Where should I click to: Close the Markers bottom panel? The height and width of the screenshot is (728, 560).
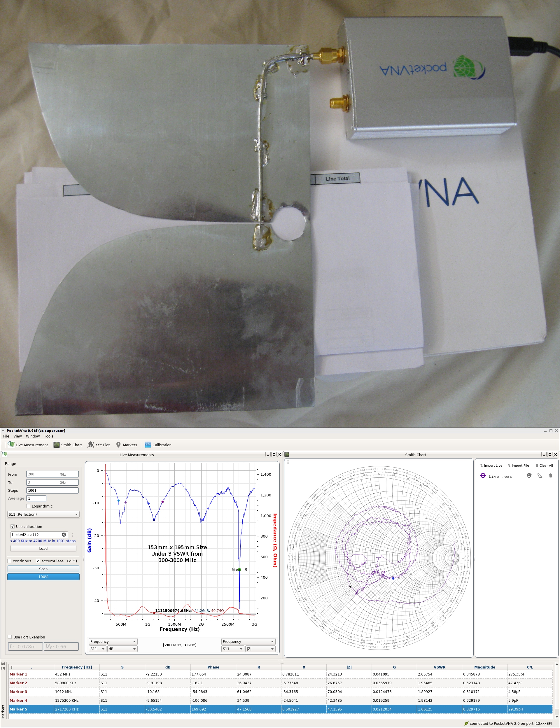click(x=3, y=664)
